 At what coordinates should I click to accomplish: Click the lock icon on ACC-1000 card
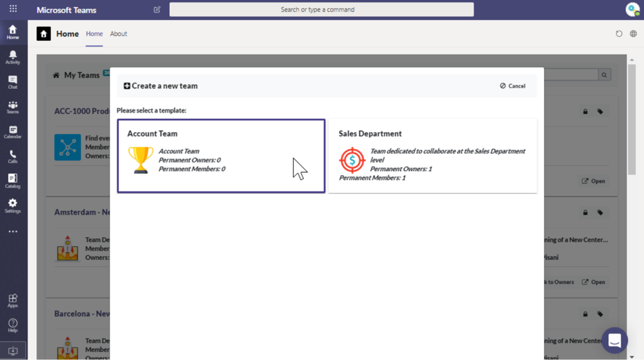[x=586, y=111]
